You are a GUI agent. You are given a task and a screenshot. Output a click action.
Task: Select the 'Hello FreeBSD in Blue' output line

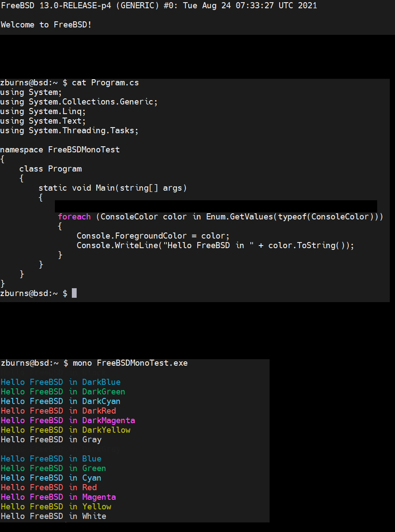coord(51,459)
